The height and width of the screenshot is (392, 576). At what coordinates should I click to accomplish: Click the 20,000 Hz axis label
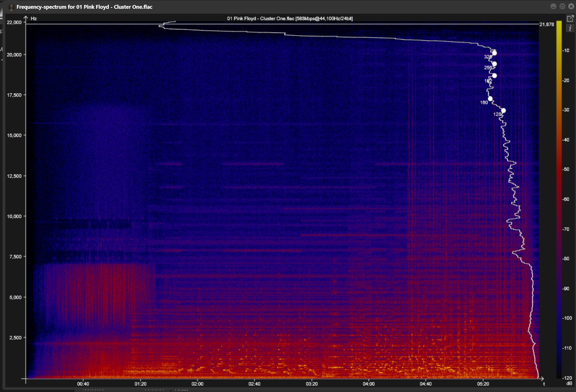click(x=14, y=55)
